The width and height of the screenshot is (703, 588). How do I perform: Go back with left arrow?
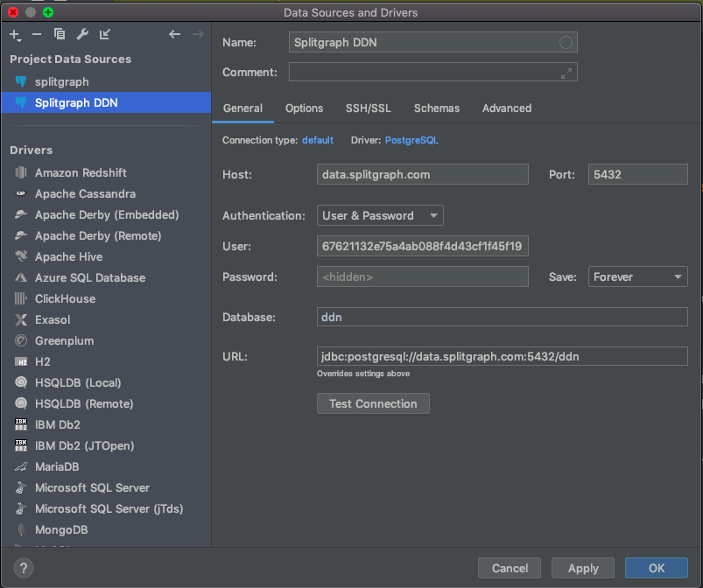tap(174, 34)
